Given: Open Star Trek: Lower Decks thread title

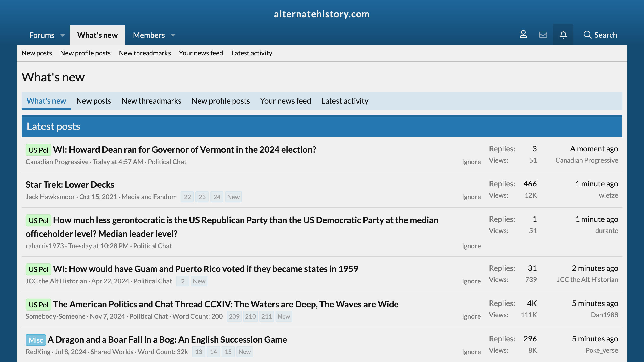Looking at the screenshot, I should 70,185.
